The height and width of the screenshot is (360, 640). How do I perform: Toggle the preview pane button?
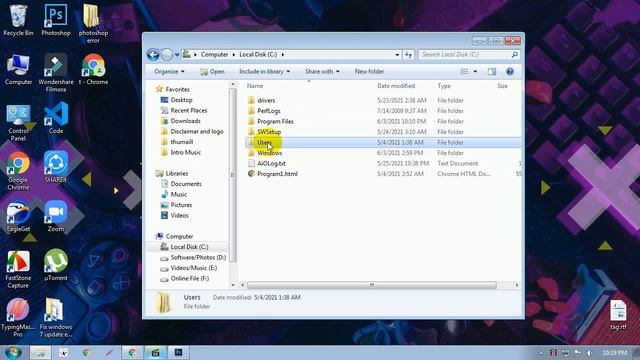pyautogui.click(x=492, y=71)
